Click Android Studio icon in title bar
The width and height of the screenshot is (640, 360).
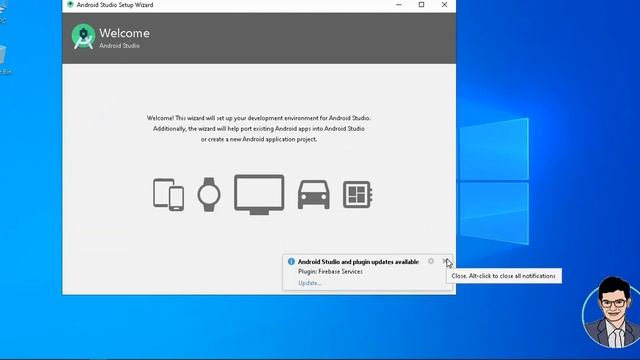(70, 4)
